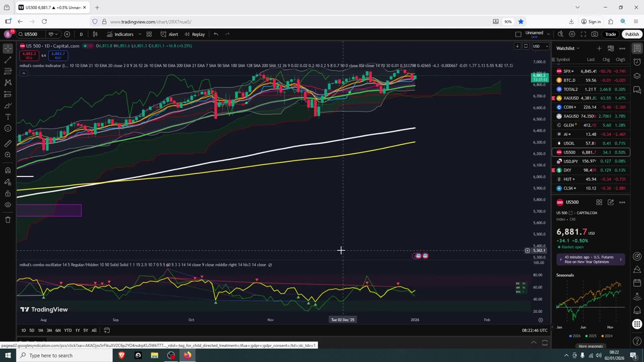Click More seasonals button
The image size is (644, 362).
pos(591,346)
